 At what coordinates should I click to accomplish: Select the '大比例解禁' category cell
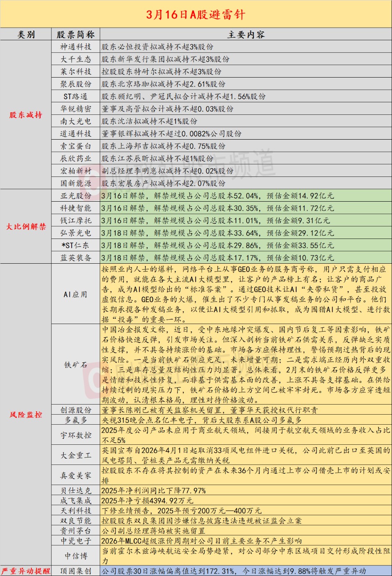26,226
